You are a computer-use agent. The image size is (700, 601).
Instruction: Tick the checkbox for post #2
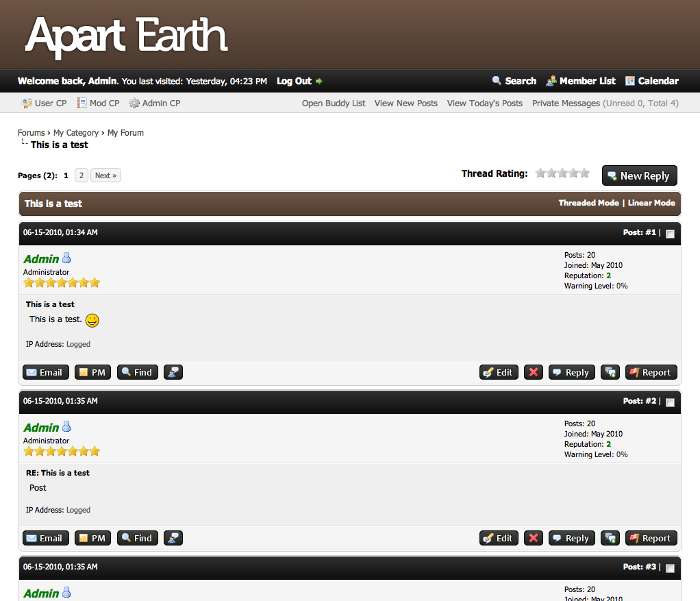[x=670, y=402]
